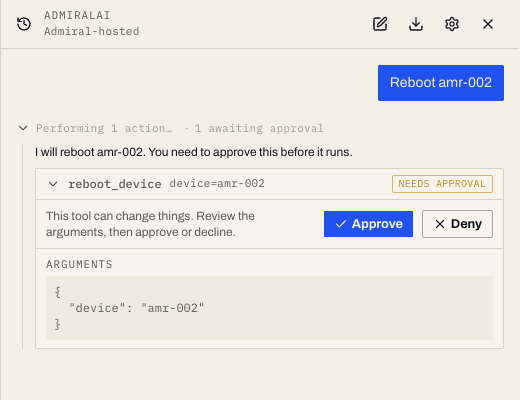Screen dimensions: 520x400
Task: Close the AdmiralAI panel
Action: click(488, 24)
